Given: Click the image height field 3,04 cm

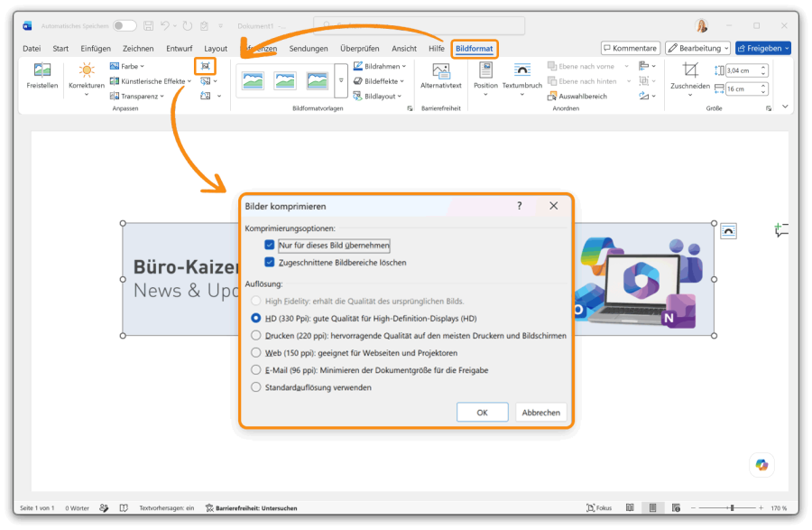Looking at the screenshot, I should [743, 70].
